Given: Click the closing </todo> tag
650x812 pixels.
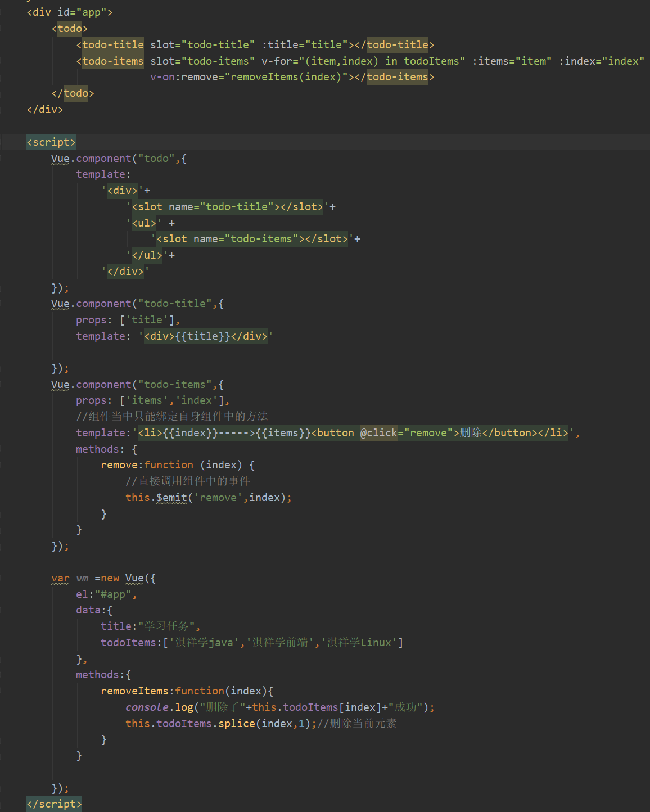Looking at the screenshot, I should tap(73, 93).
